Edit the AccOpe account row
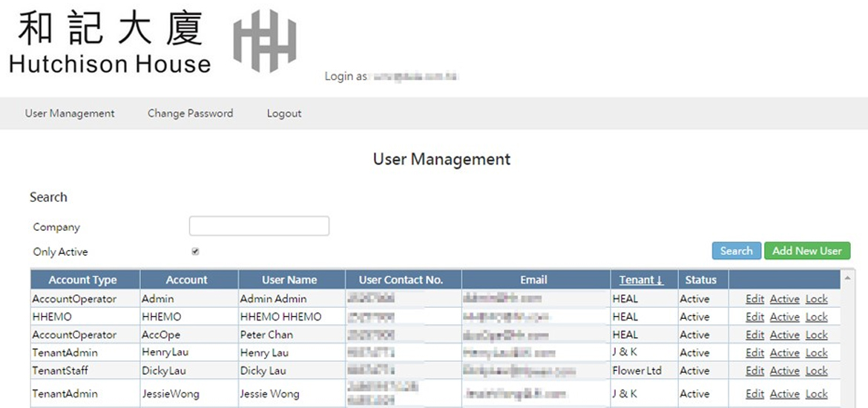The width and height of the screenshot is (868, 408). point(754,335)
